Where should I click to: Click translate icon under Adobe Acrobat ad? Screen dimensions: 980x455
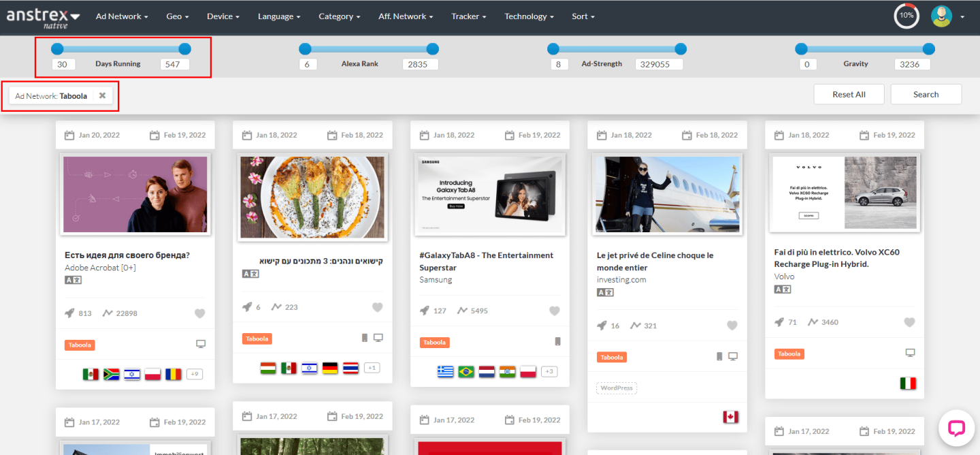73,280
